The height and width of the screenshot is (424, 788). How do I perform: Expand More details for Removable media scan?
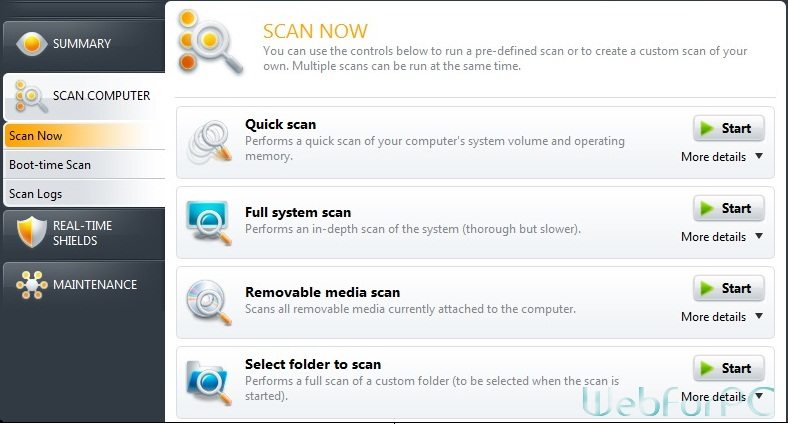(x=722, y=317)
